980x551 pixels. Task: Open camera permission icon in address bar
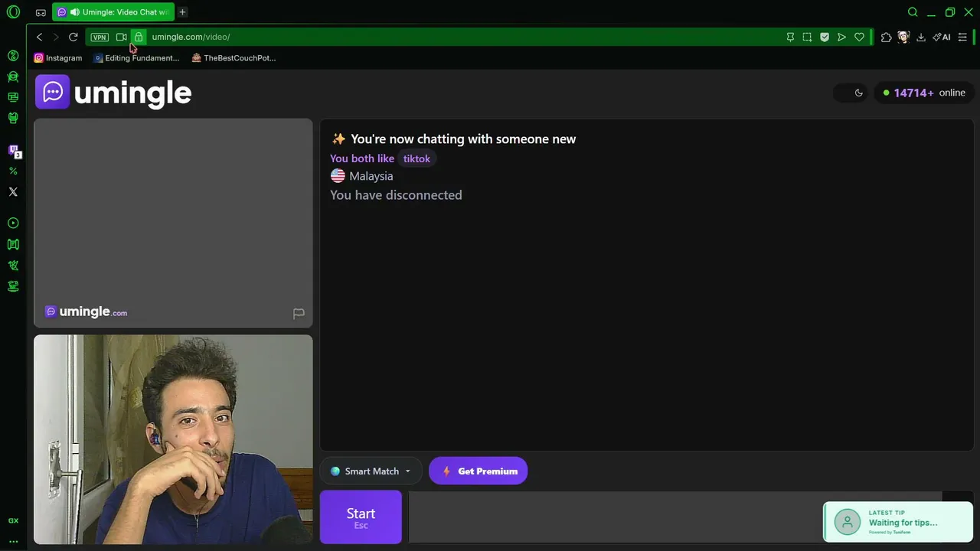121,37
